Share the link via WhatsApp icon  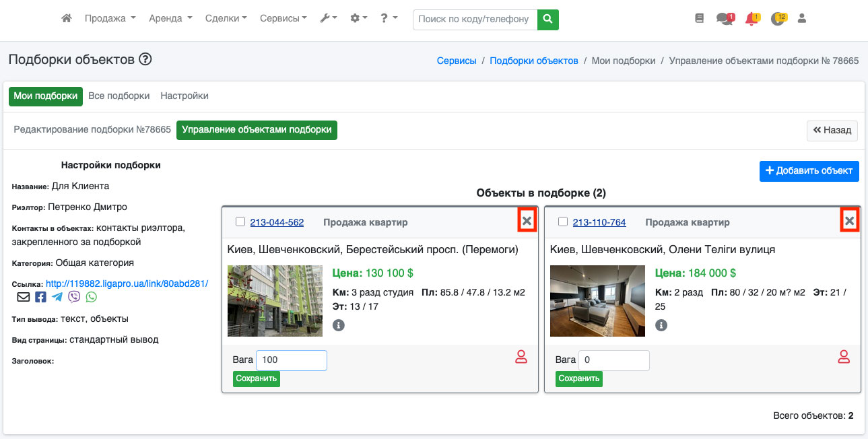[91, 297]
